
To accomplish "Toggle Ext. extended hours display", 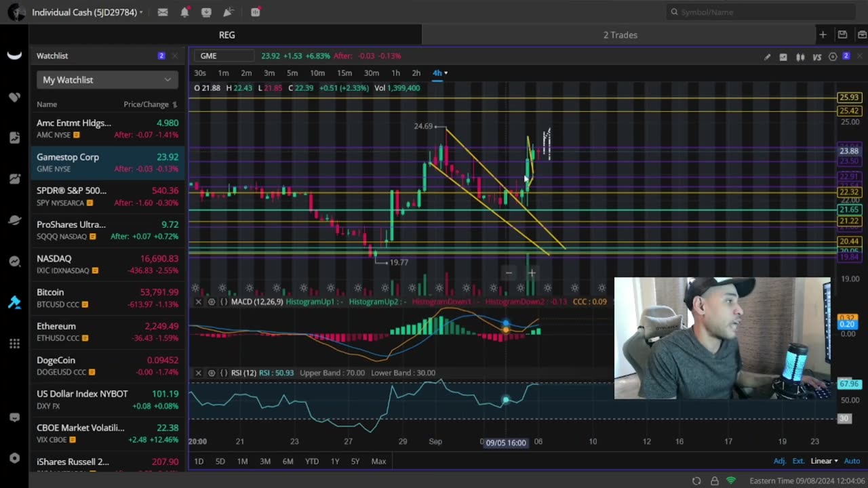I will point(799,461).
